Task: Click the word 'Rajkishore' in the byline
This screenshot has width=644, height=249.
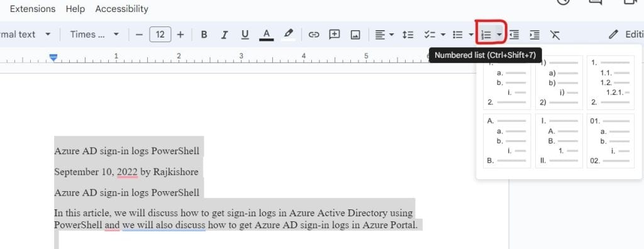Action: coord(175,172)
